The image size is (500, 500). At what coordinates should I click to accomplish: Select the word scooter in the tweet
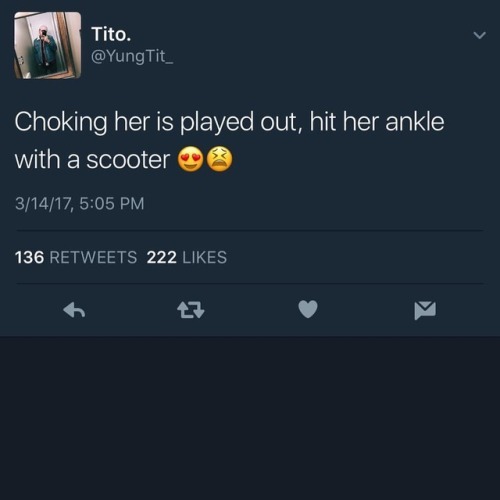(x=128, y=160)
